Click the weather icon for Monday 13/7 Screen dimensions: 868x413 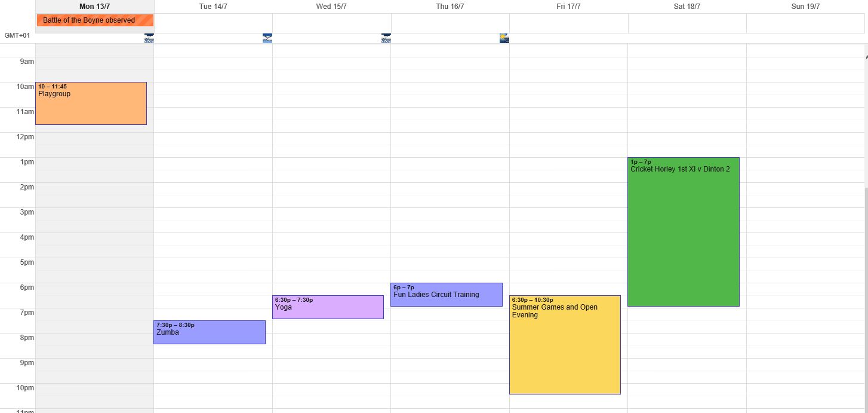[149, 38]
